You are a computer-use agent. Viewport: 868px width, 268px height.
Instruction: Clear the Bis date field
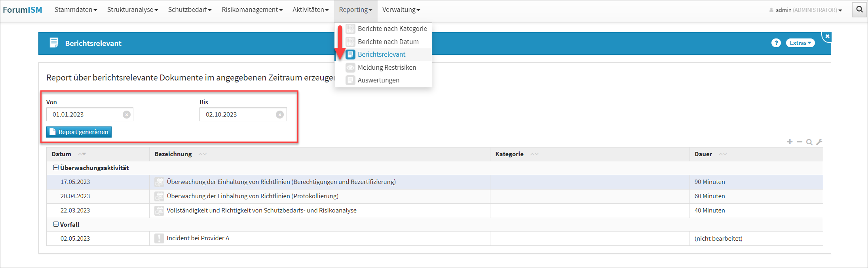[280, 115]
